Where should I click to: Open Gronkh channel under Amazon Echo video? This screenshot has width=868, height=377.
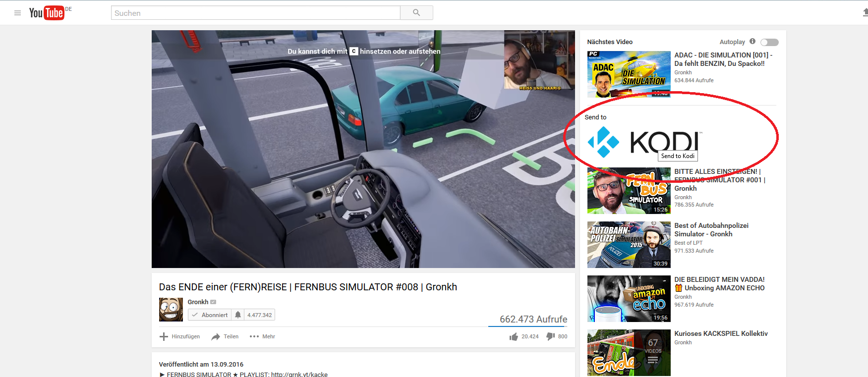coord(683,297)
